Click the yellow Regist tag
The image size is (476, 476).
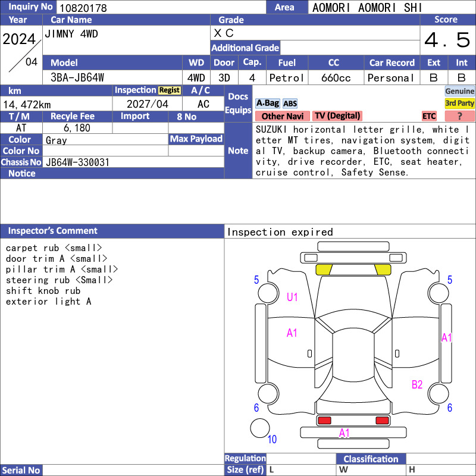coord(170,90)
